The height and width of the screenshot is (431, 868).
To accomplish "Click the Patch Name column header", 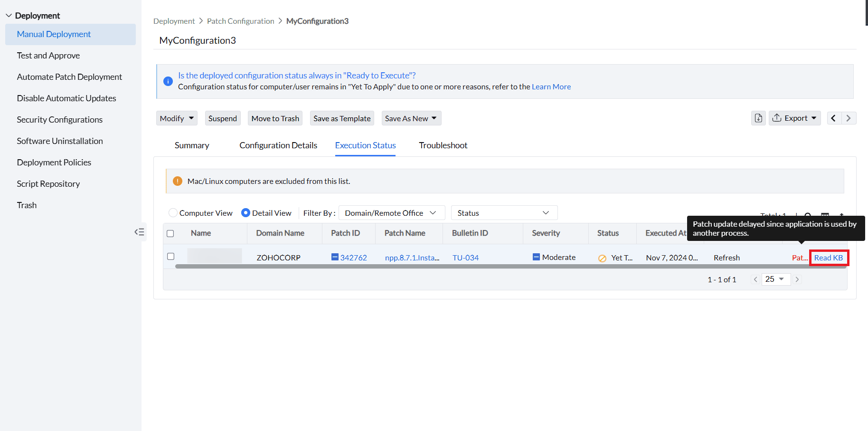I will point(405,233).
